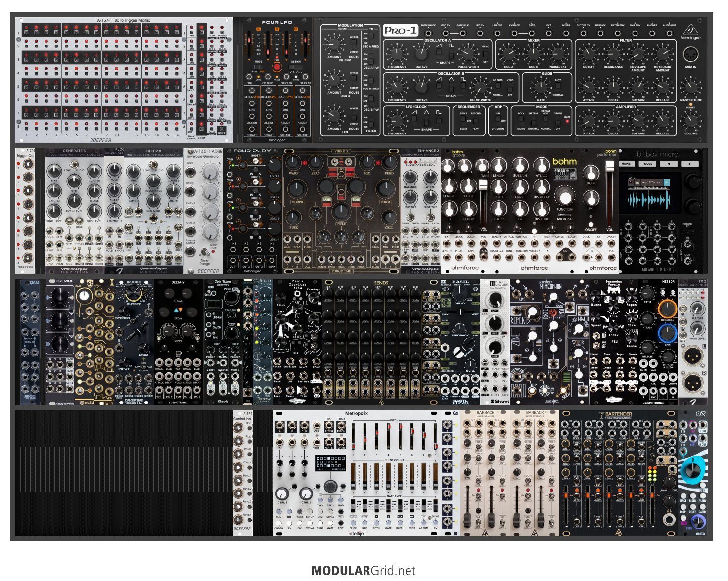
Task: Flip the Sequencer Record/Play switch
Action: point(475,121)
